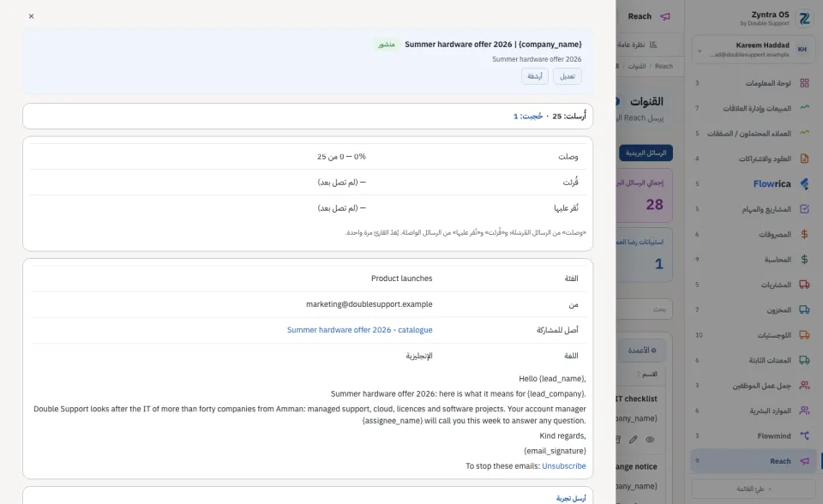Collapse the sidebar menu (طيّ القائمة)
This screenshot has height=504, width=823.
pos(754,489)
